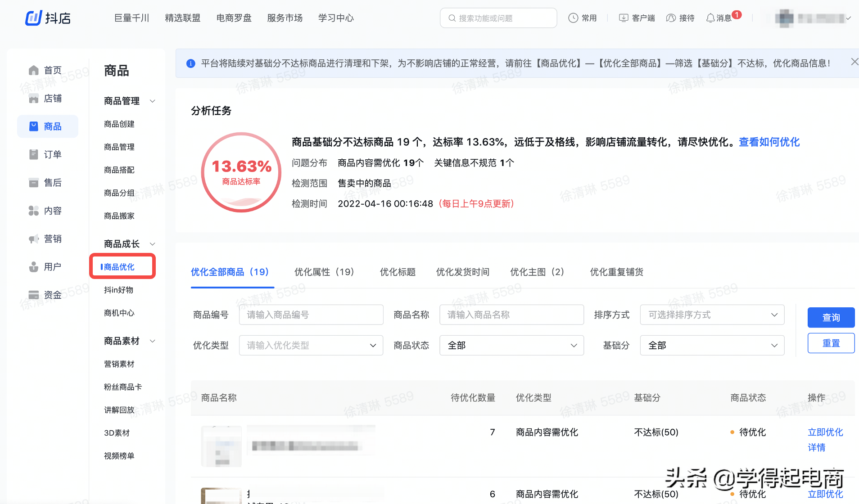Open the 售后 after-sales sidebar icon
The width and height of the screenshot is (859, 504).
pos(34,183)
